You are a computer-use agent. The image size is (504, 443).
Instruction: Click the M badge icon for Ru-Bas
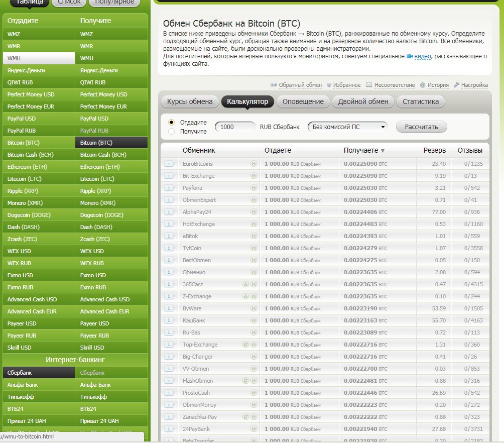pos(254,333)
